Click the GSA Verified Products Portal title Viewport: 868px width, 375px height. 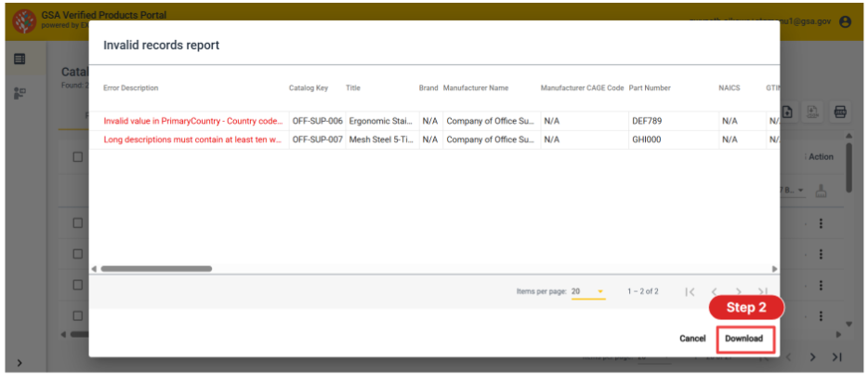coord(103,15)
